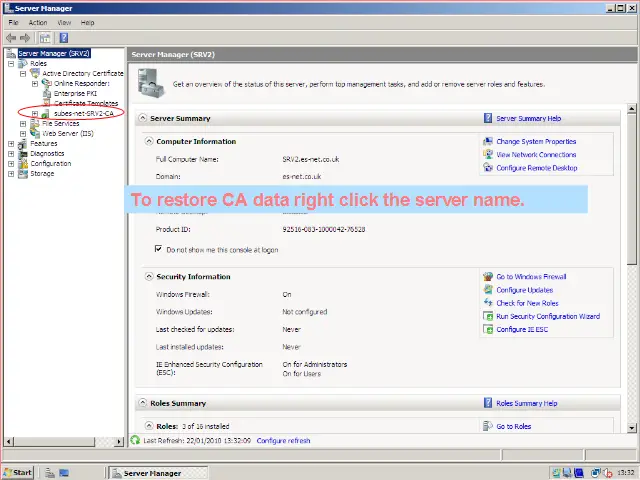Click the Windows Firewall icon

pyautogui.click(x=488, y=276)
